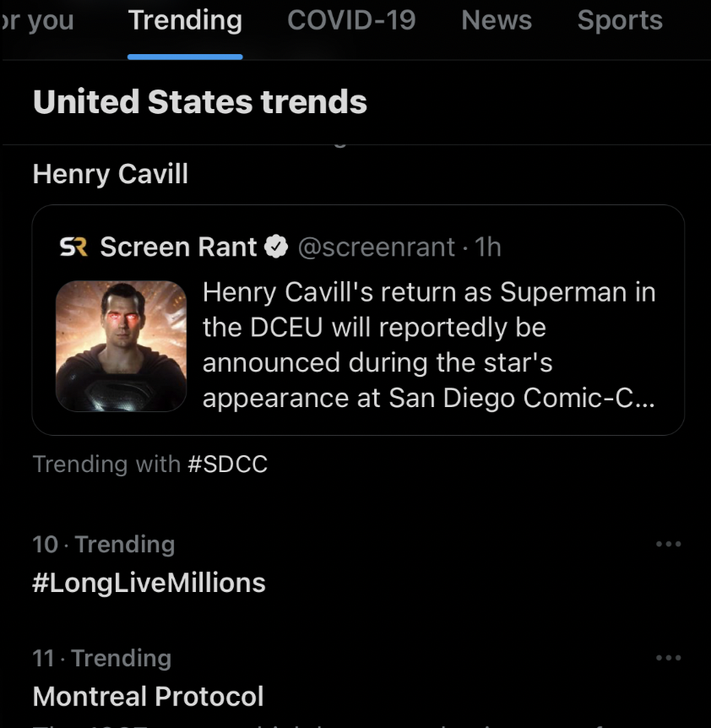Click the United States trends heading
The height and width of the screenshot is (728, 711).
point(199,102)
